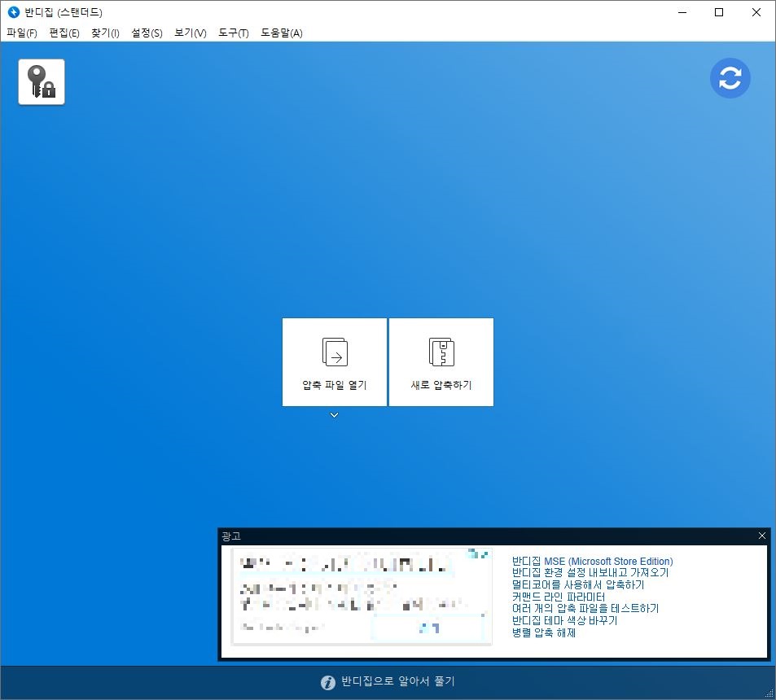Open 커맨드 라인 파라미터 link
Screen dimensions: 776x700
pos(559,597)
